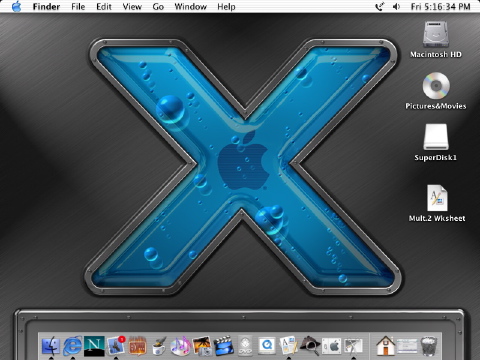Open the Finder menu
The height and width of the screenshot is (360, 480).
(x=46, y=7)
